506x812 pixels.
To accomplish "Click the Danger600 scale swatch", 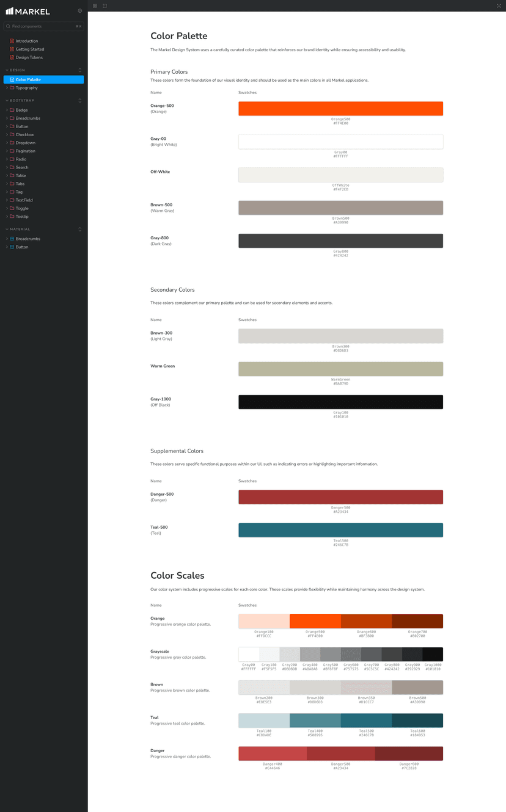I will coord(409,753).
